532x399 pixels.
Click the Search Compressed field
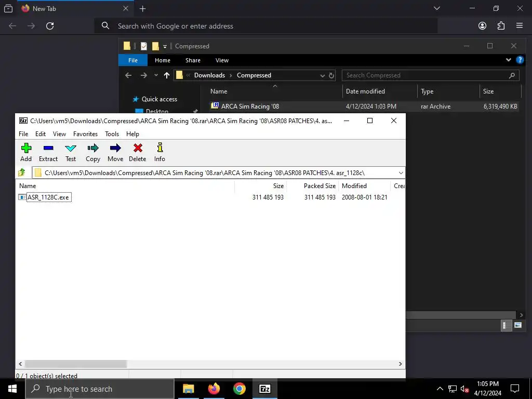pos(430,75)
